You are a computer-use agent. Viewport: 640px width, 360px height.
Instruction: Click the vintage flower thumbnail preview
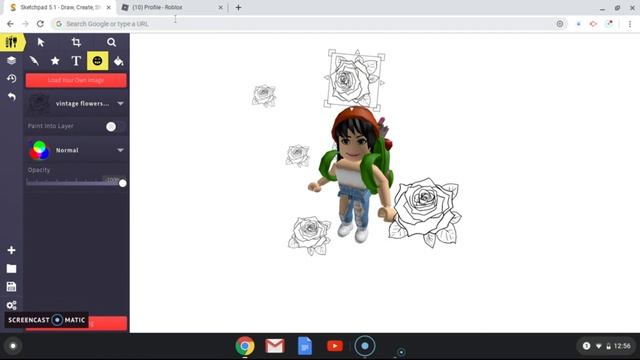point(39,104)
